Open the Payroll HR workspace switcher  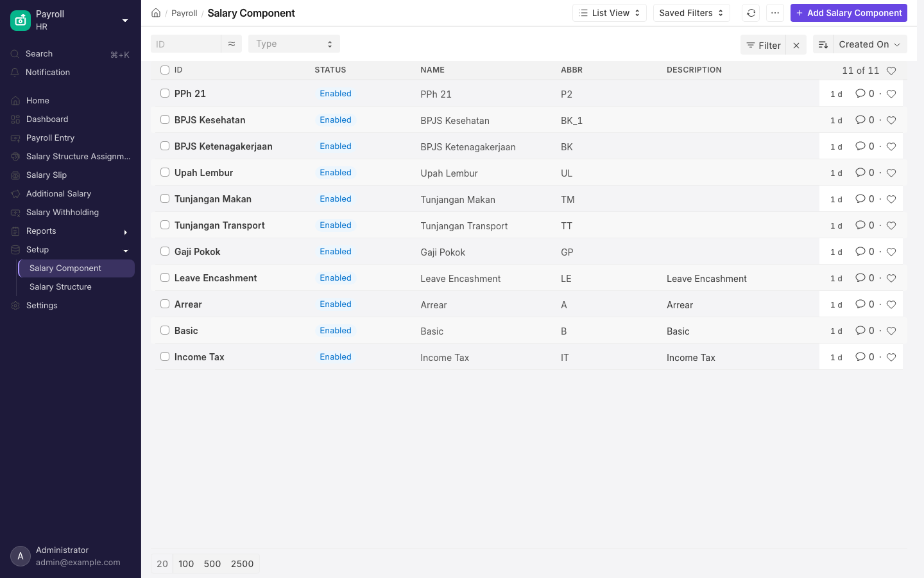pyautogui.click(x=71, y=21)
